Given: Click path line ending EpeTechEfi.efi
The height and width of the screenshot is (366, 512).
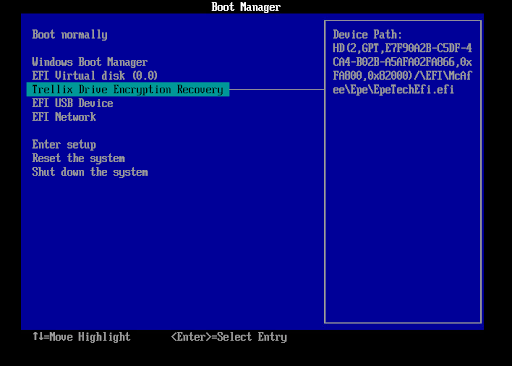Looking at the screenshot, I should pyautogui.click(x=393, y=89).
